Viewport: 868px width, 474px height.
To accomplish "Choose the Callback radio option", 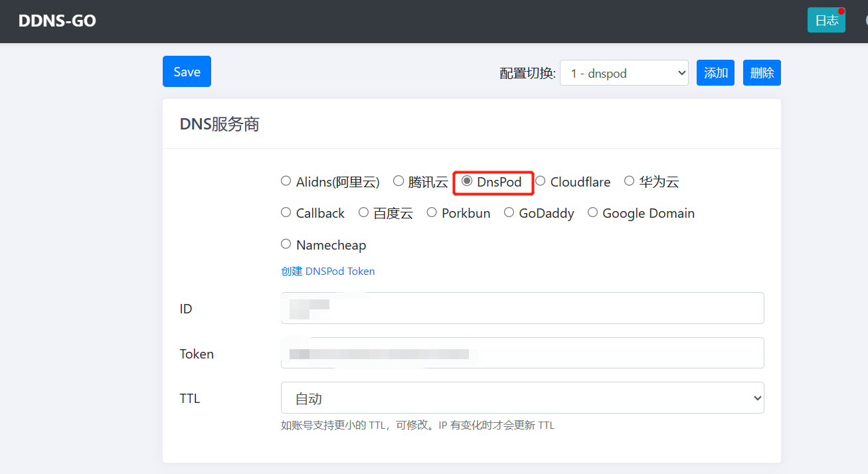I will 286,212.
